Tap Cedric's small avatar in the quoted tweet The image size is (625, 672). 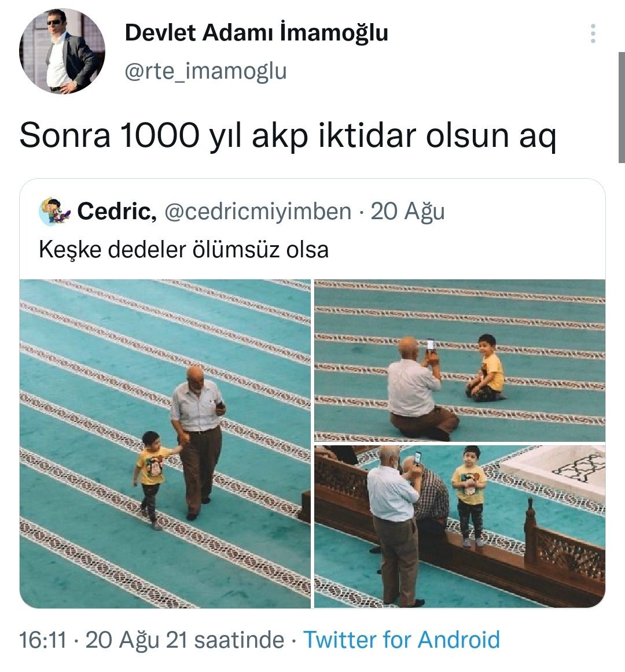[55, 211]
